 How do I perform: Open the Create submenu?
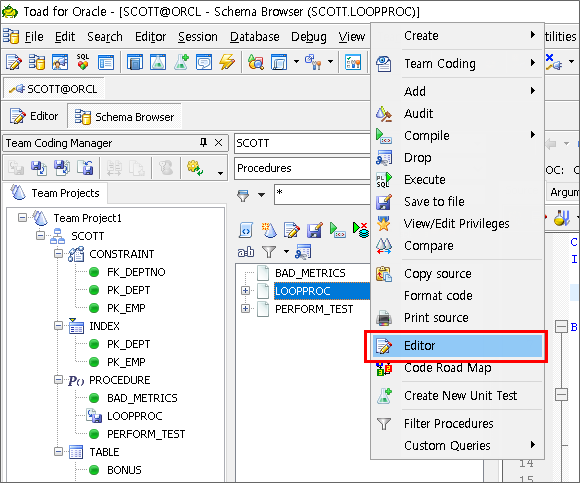pyautogui.click(x=457, y=36)
